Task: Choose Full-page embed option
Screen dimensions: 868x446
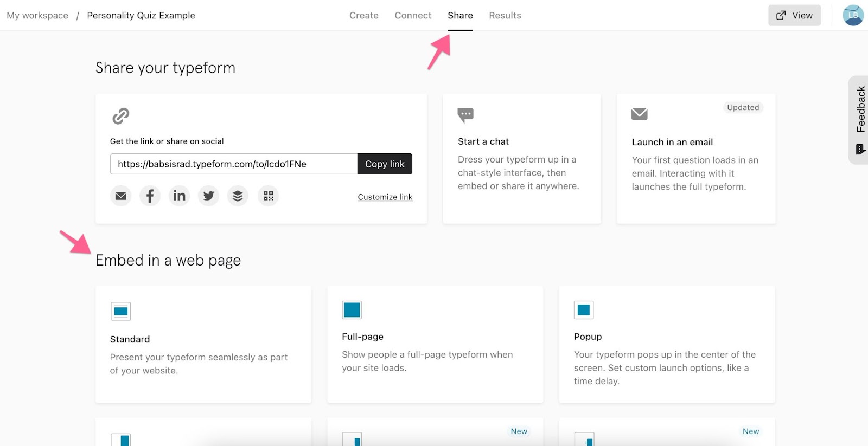Action: (435, 345)
